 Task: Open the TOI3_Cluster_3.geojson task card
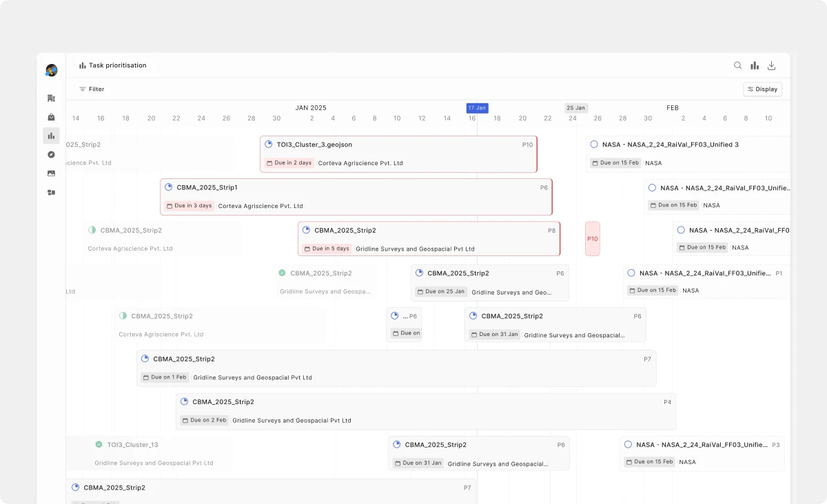[x=398, y=154]
